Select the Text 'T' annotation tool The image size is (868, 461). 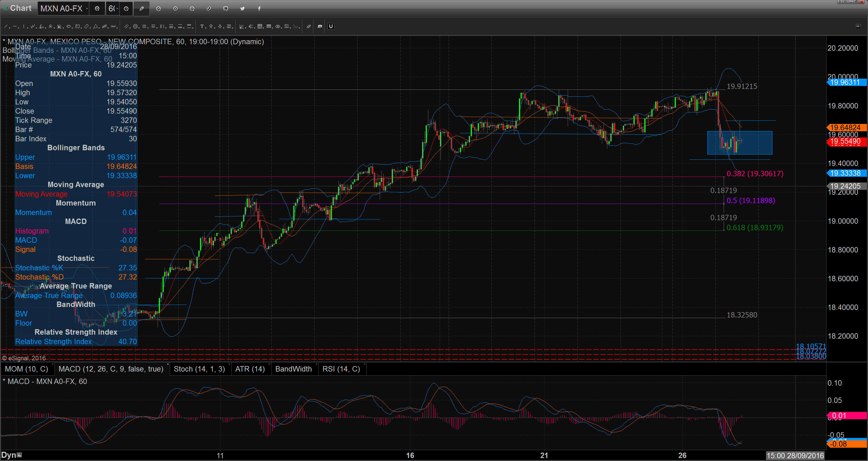coord(202,26)
